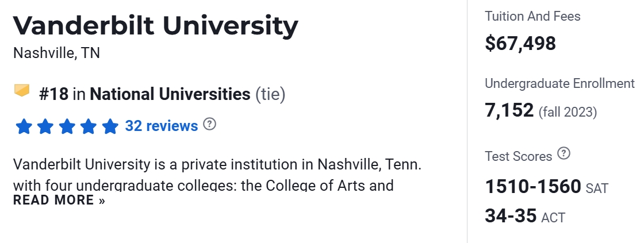Click the 7,152 enrollment figure
The height and width of the screenshot is (243, 644).
[x=509, y=110]
